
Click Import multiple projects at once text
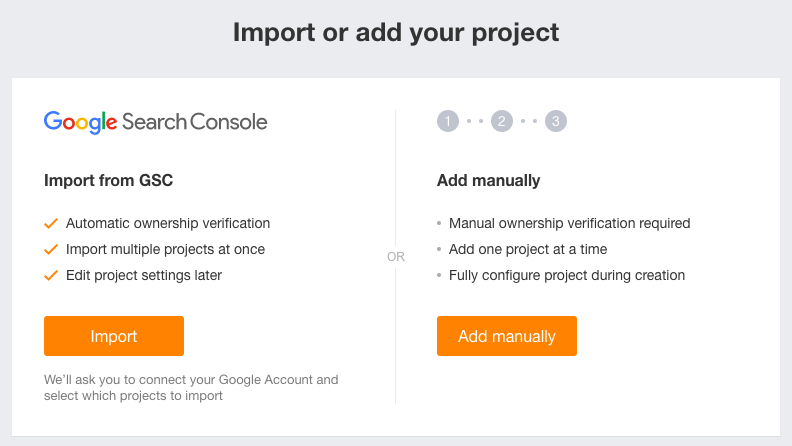pyautogui.click(x=165, y=249)
